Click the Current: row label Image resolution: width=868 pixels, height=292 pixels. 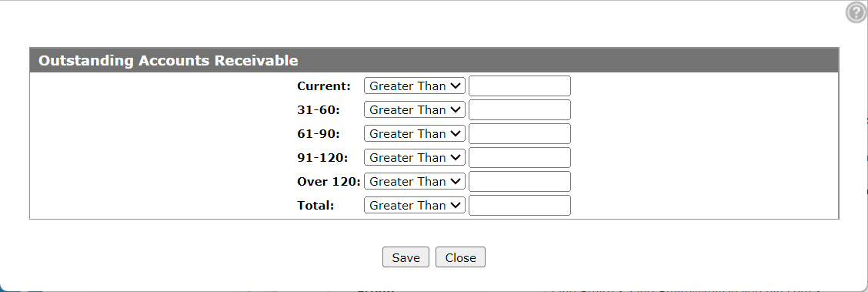[x=324, y=86]
